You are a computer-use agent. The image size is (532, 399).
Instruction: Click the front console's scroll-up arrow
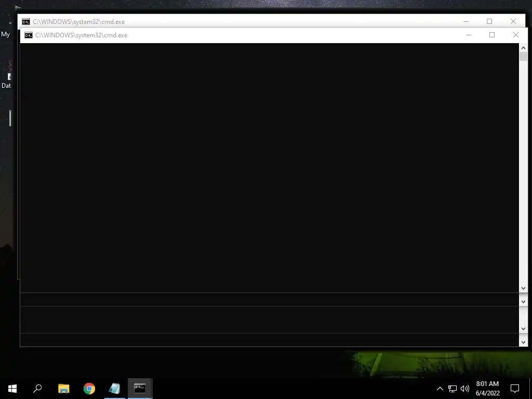(523, 48)
